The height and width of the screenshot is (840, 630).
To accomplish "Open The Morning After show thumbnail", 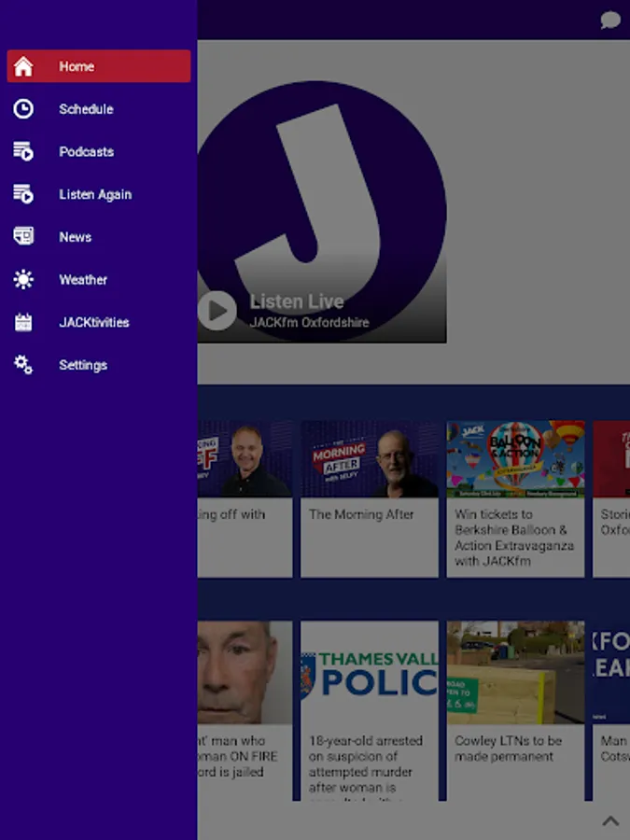I will tap(369, 459).
